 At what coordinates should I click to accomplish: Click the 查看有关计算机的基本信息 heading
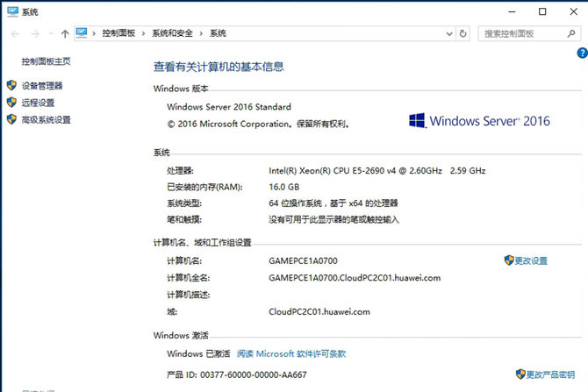(219, 67)
